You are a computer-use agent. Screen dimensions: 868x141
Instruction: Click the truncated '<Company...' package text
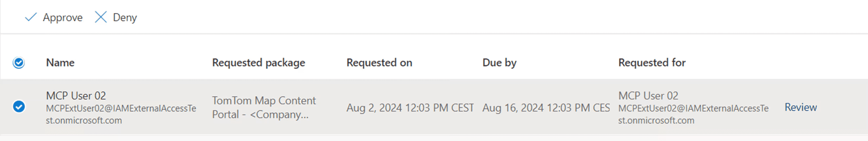(279, 115)
